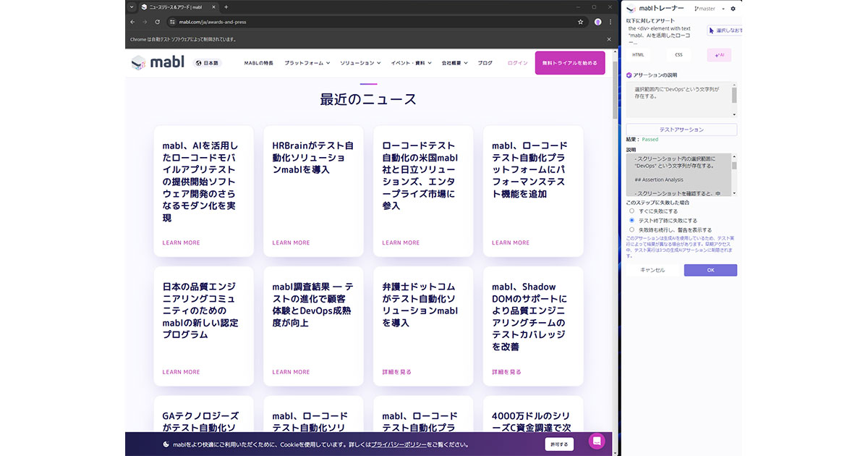Open the Chrome profile avatar
868x456 pixels.
[x=597, y=22]
